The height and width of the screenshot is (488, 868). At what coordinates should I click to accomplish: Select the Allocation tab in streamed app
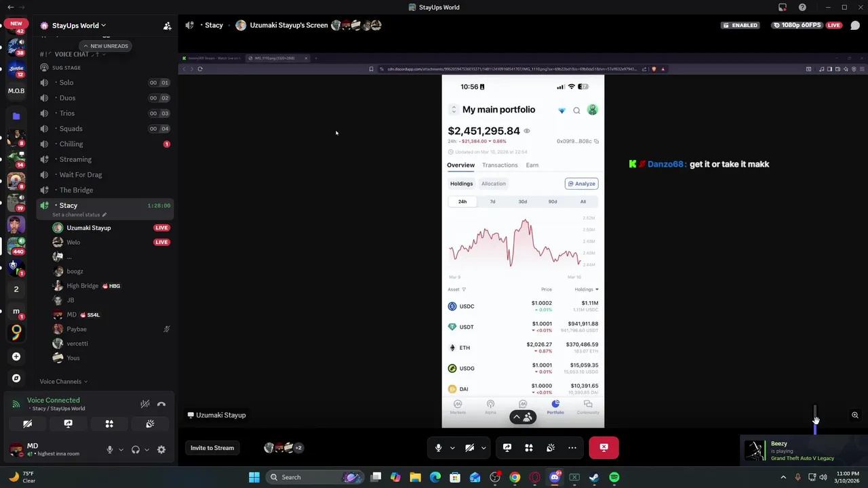(494, 184)
